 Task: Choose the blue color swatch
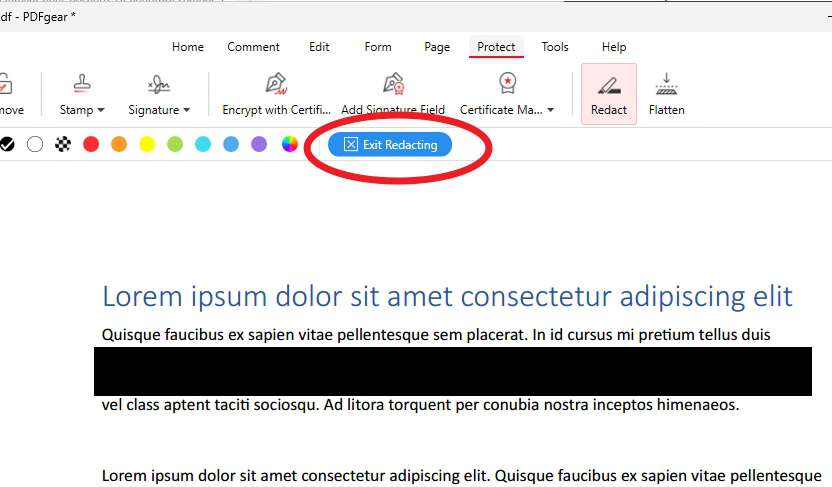[x=231, y=144]
